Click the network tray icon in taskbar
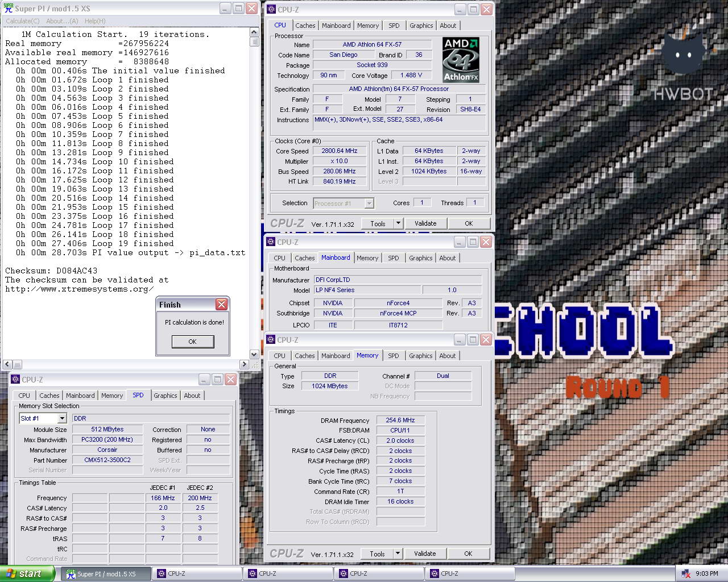This screenshot has width=728, height=582. (685, 574)
